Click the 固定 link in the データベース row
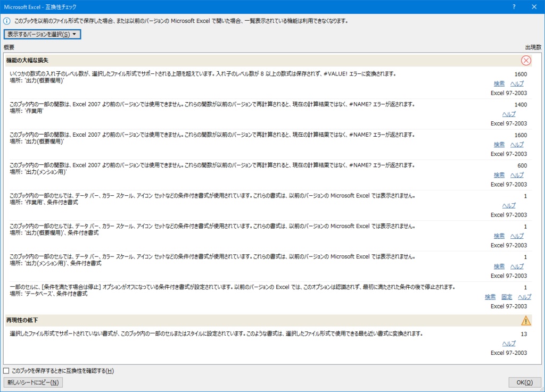 (507, 297)
